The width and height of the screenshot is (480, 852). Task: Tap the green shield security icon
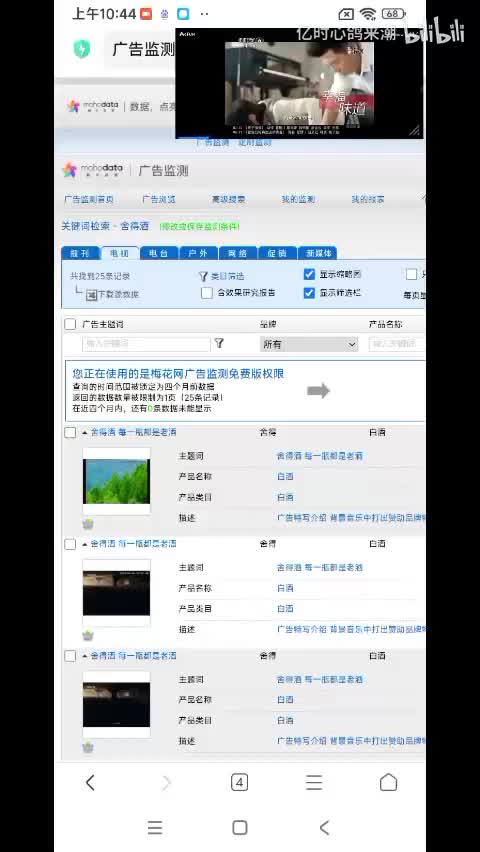pyautogui.click(x=82, y=49)
